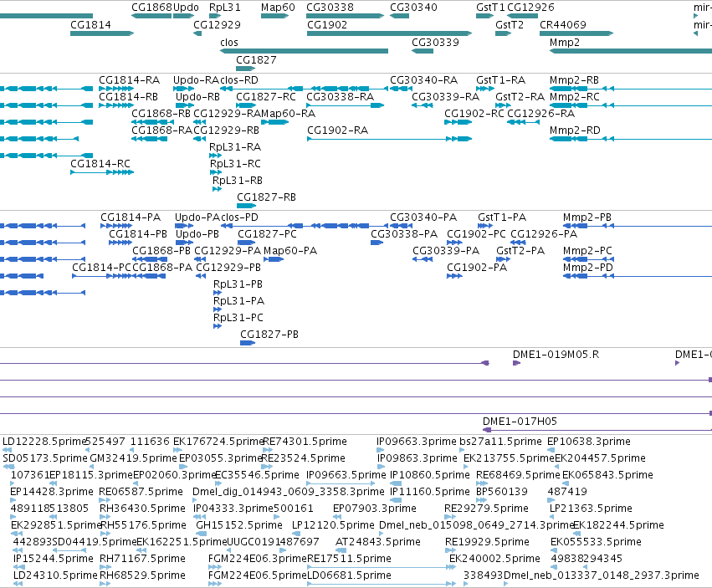The image size is (712, 588).
Task: Select the DME1-017H05 BAC label
Action: pyautogui.click(x=520, y=422)
